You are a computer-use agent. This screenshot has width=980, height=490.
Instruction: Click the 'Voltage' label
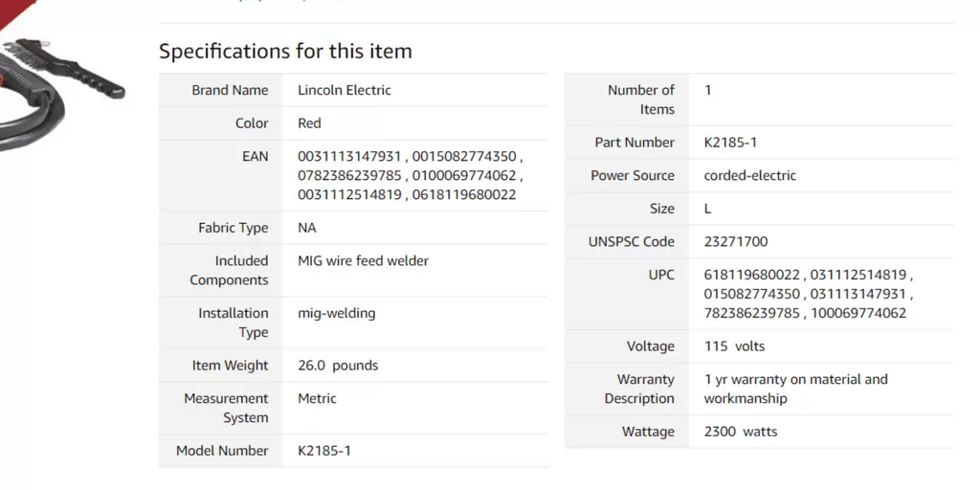[651, 346]
